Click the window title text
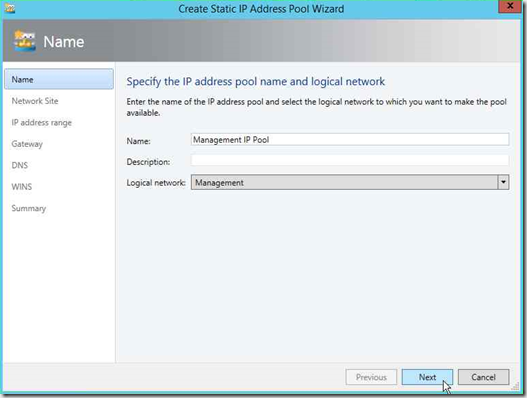The image size is (527, 398). (x=261, y=9)
